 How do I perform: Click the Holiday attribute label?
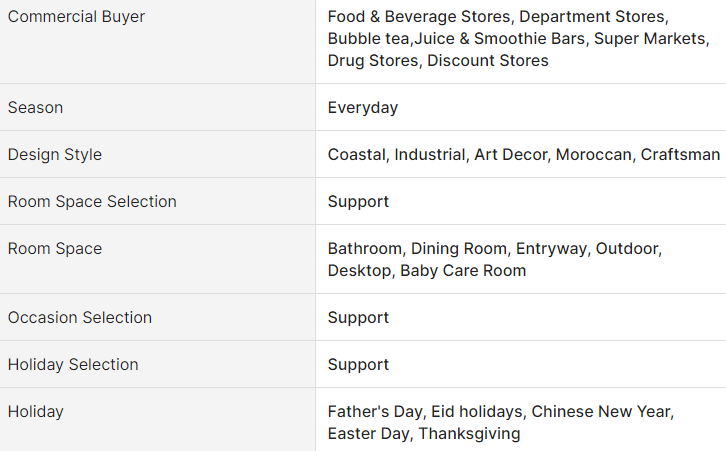pyautogui.click(x=35, y=411)
